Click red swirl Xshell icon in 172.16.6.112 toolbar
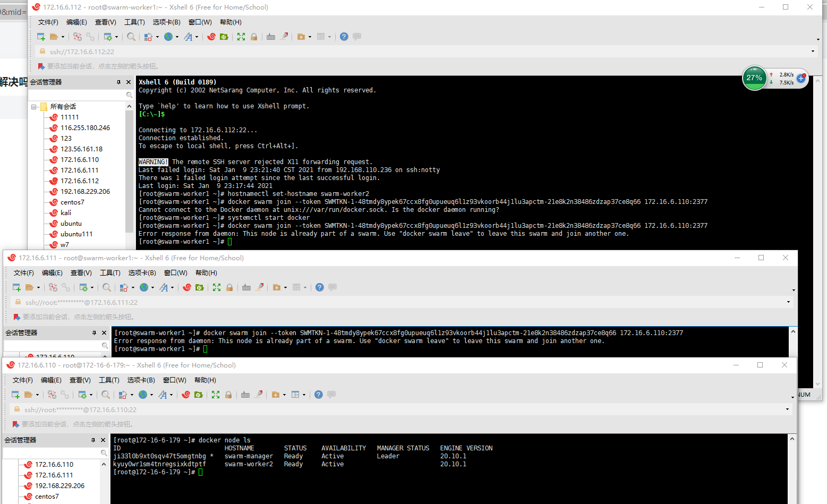The image size is (827, 504). coord(211,37)
